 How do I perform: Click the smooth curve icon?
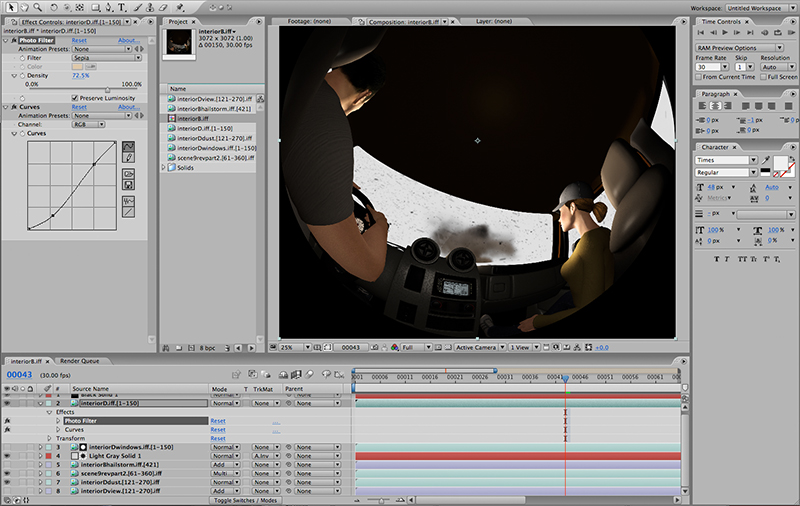pyautogui.click(x=129, y=201)
